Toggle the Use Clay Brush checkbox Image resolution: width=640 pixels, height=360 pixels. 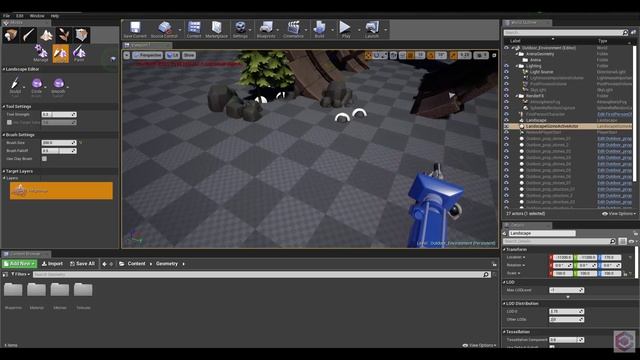(x=44, y=159)
